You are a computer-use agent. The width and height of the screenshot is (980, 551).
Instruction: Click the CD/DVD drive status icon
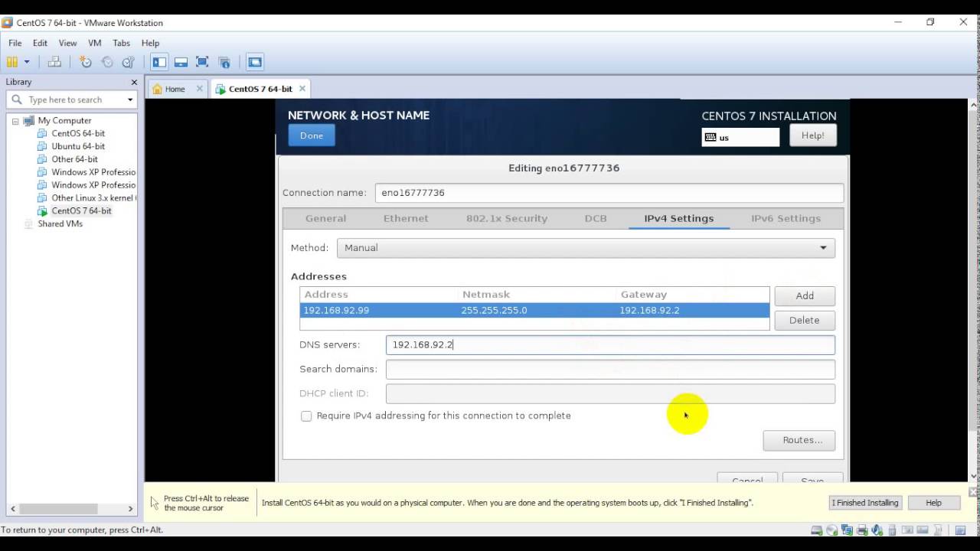(x=832, y=530)
